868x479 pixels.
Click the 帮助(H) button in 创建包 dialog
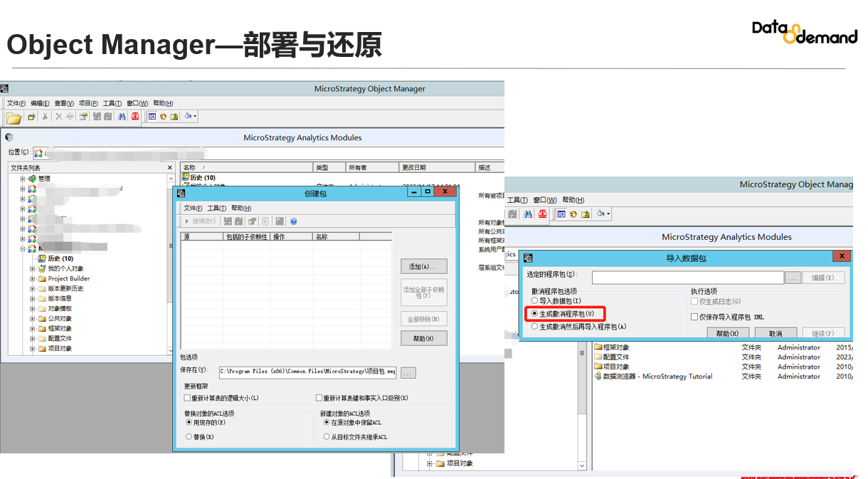[x=424, y=339]
